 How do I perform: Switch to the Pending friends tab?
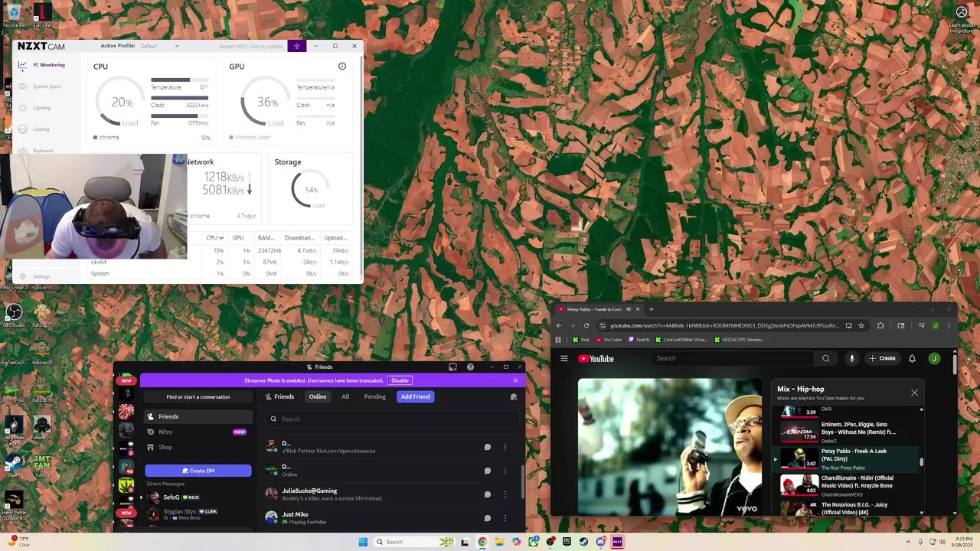(374, 396)
